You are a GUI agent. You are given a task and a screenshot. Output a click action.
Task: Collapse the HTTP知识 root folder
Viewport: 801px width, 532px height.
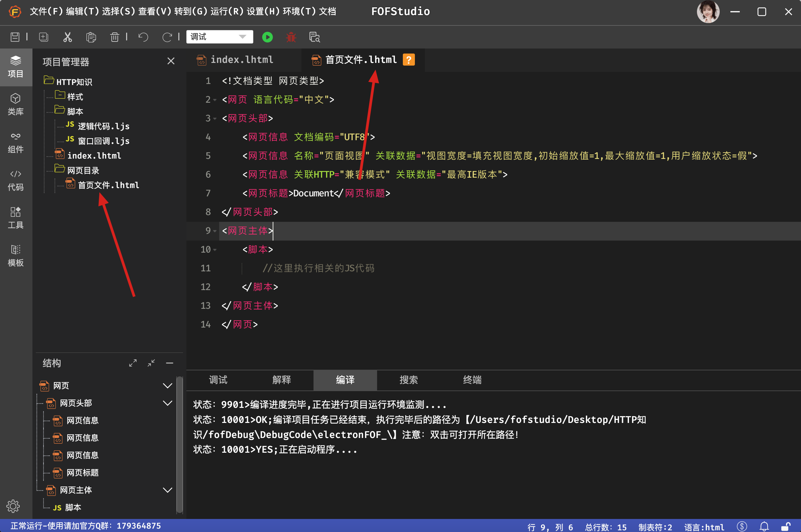pos(49,80)
